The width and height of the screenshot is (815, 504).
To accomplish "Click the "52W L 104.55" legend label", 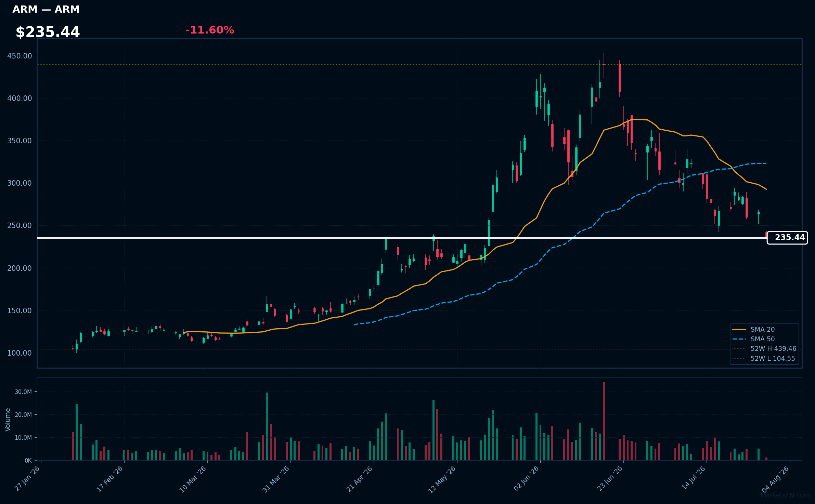I will point(773,358).
